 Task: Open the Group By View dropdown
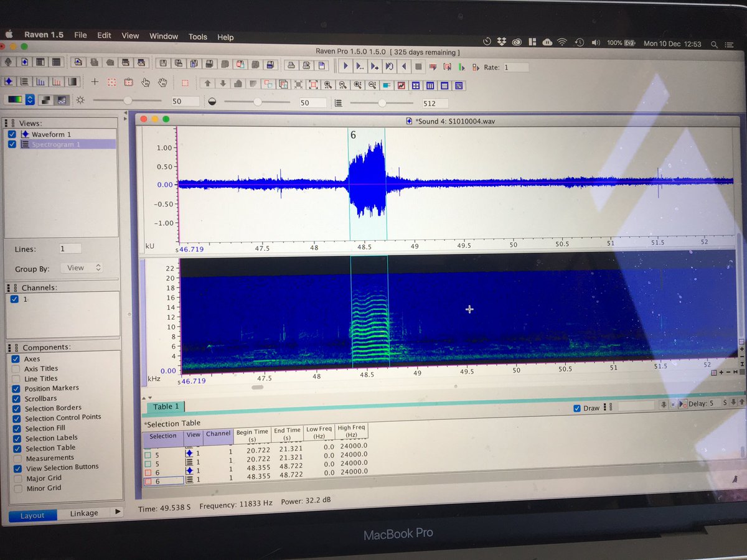tap(82, 268)
